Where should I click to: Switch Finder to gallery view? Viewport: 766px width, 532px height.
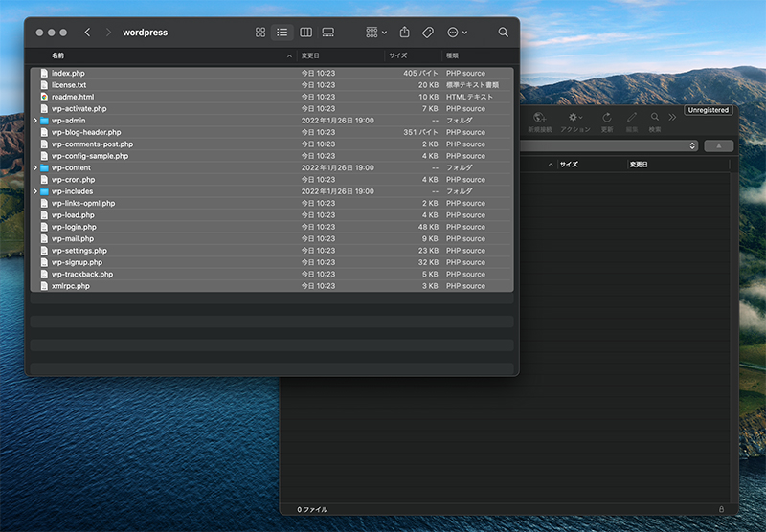pyautogui.click(x=328, y=33)
